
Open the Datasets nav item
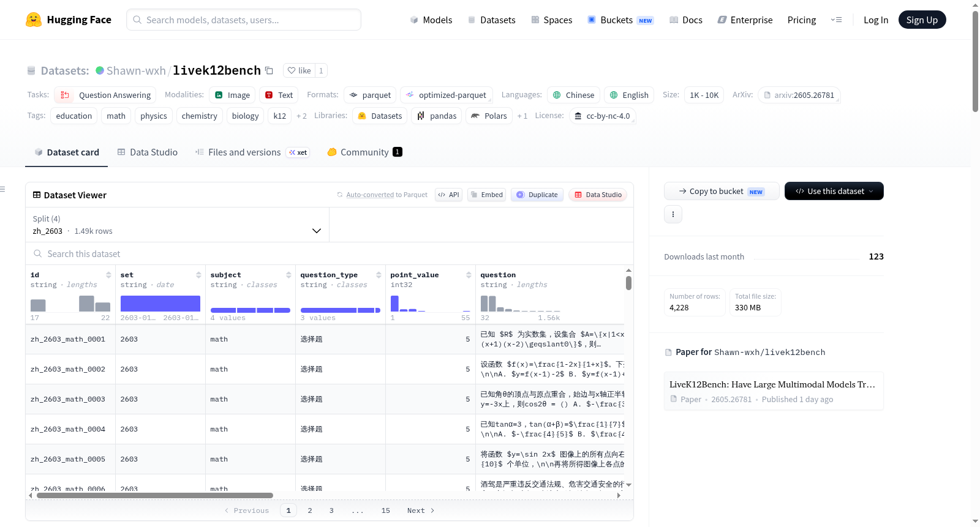click(x=491, y=20)
